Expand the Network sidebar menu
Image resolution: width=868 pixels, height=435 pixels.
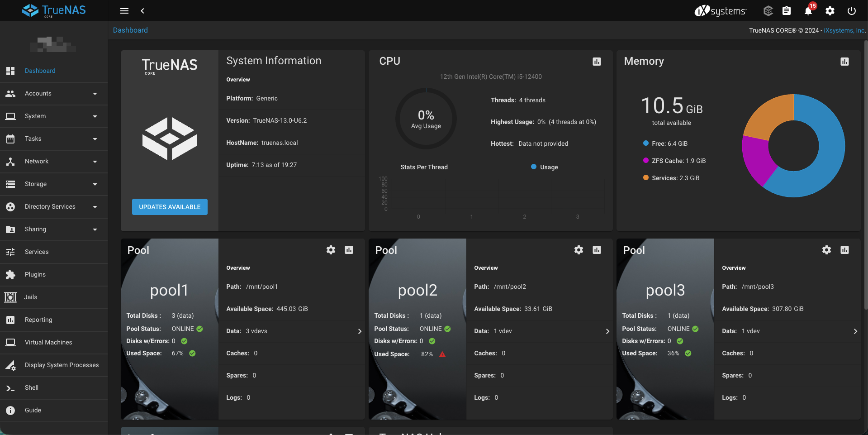[54, 162]
